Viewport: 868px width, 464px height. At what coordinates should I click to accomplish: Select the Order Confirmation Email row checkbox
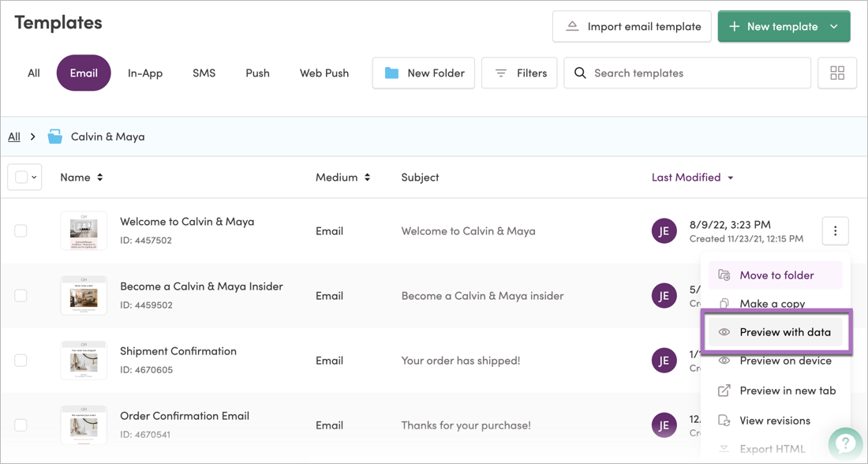(21, 425)
